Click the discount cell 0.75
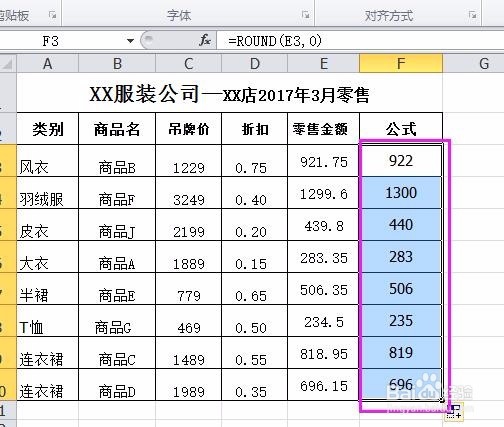Image resolution: width=504 pixels, height=427 pixels. coord(255,161)
